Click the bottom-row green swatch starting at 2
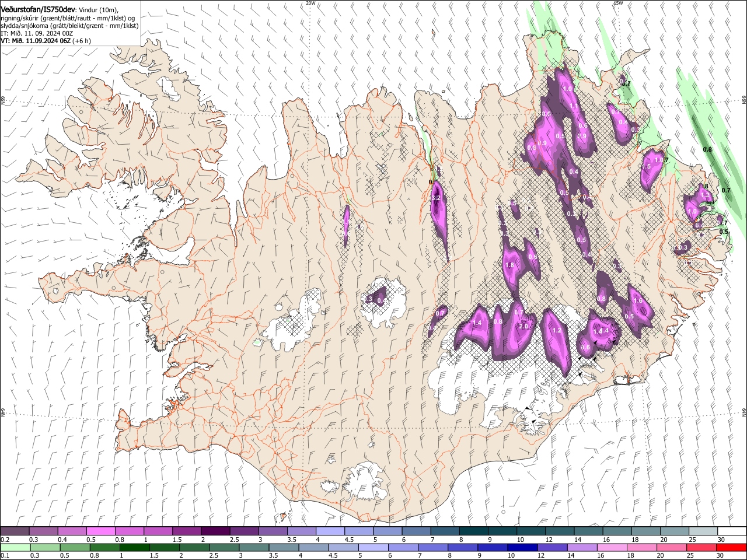747x560 pixels. [x=194, y=547]
